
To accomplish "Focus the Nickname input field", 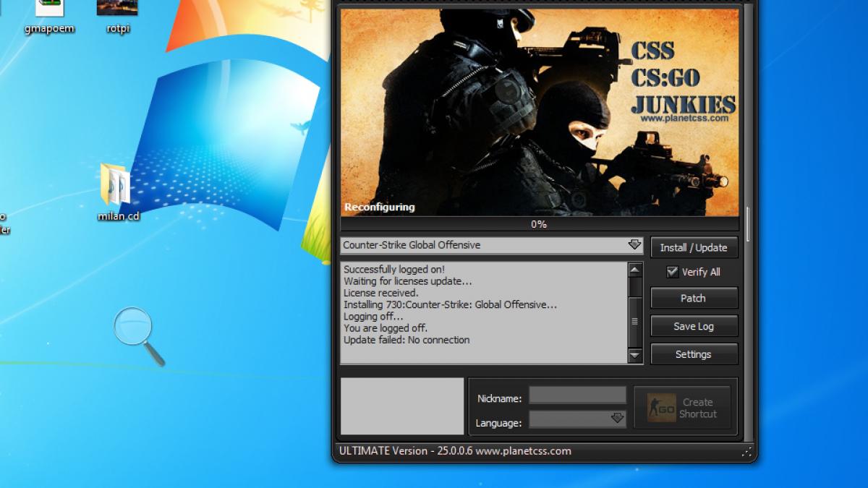I will click(577, 395).
